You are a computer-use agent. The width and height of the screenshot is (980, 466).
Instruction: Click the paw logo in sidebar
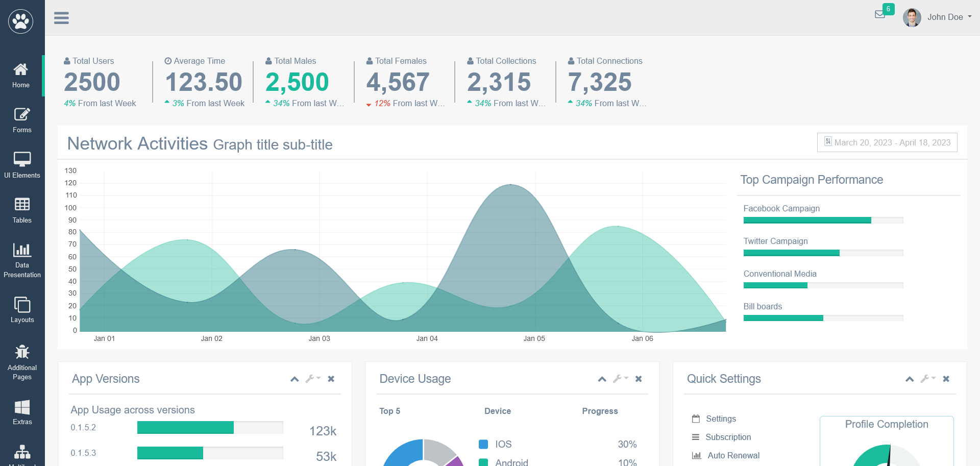point(21,21)
